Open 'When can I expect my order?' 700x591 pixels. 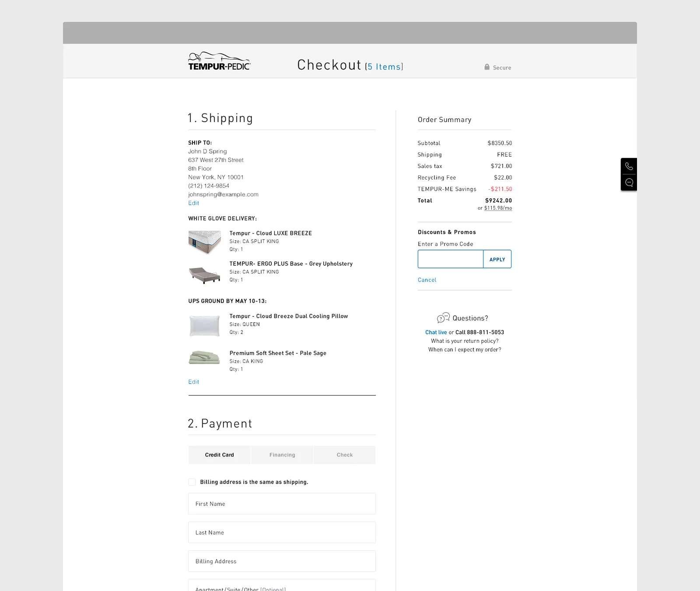point(465,350)
